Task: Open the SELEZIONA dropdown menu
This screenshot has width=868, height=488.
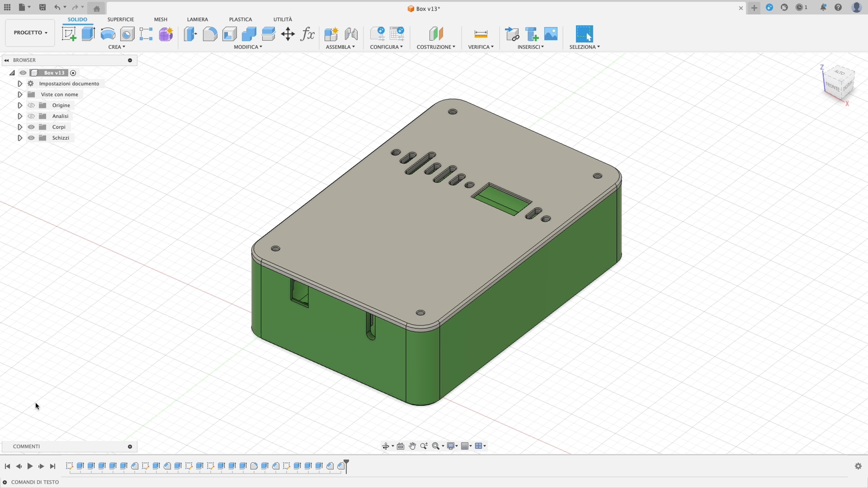Action: point(585,47)
